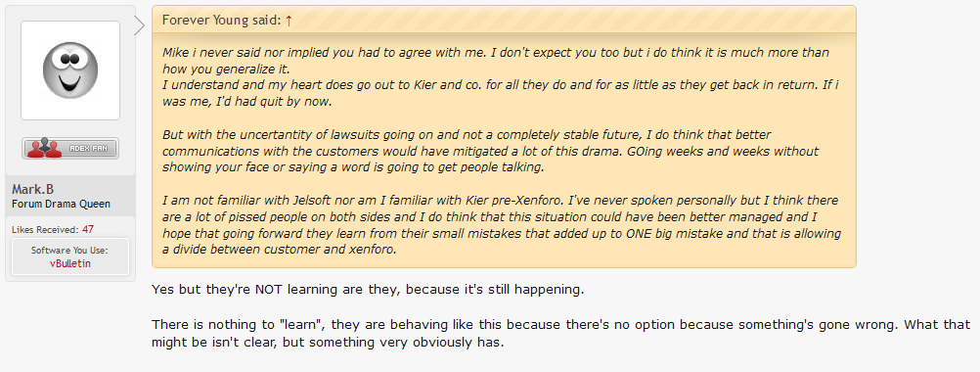Click quoted line starting "I understand and my heart"
The image size is (980, 372).
tap(500, 93)
